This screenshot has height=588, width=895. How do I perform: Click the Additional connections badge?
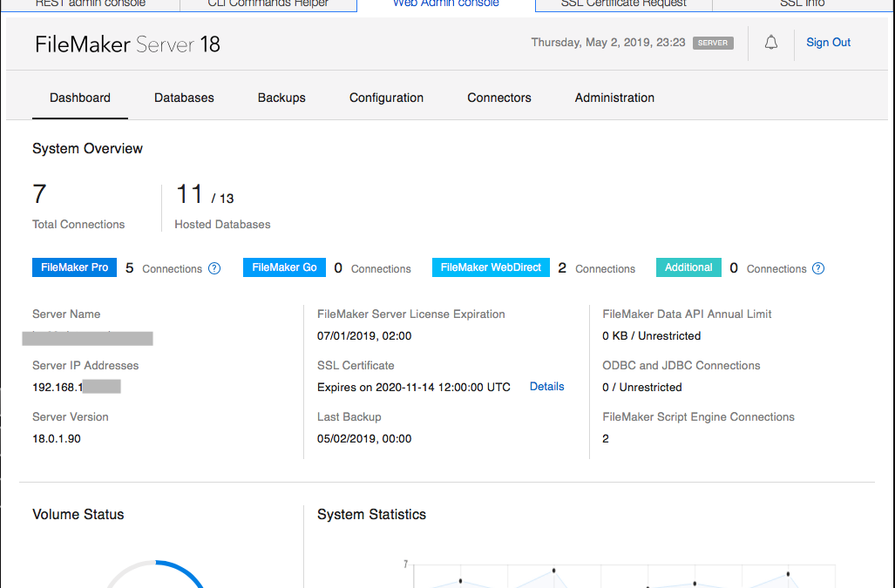tap(688, 267)
